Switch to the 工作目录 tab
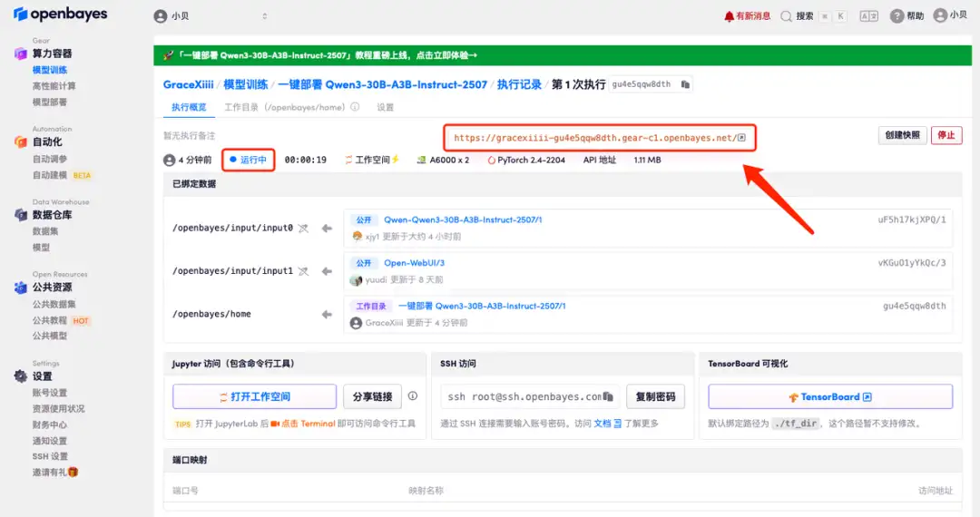 (x=284, y=107)
